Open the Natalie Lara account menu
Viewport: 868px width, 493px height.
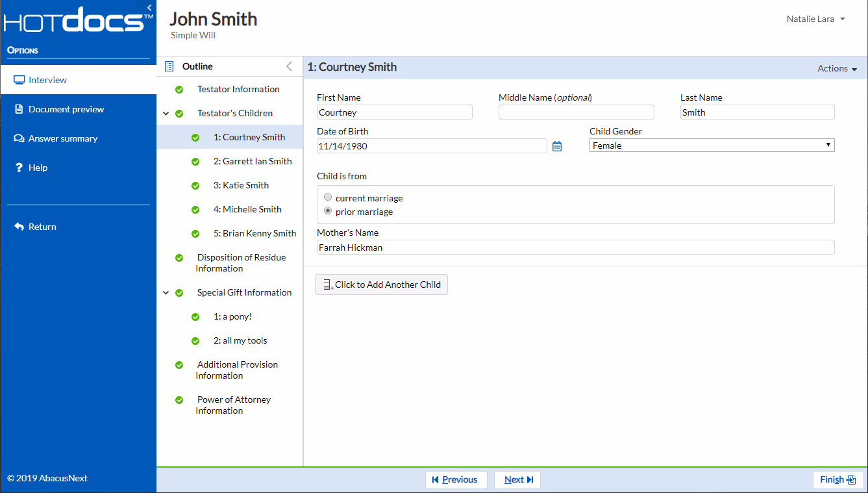tap(815, 19)
